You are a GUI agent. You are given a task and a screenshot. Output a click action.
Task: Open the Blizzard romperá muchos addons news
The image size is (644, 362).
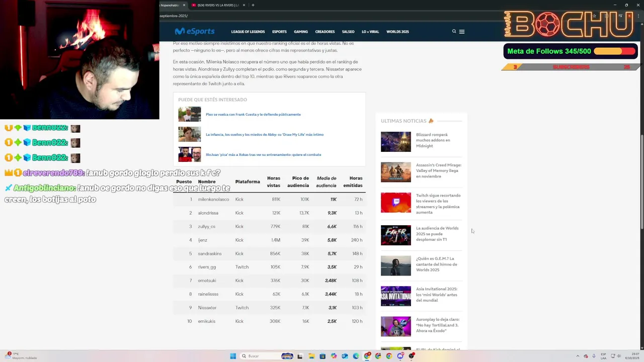(x=433, y=140)
